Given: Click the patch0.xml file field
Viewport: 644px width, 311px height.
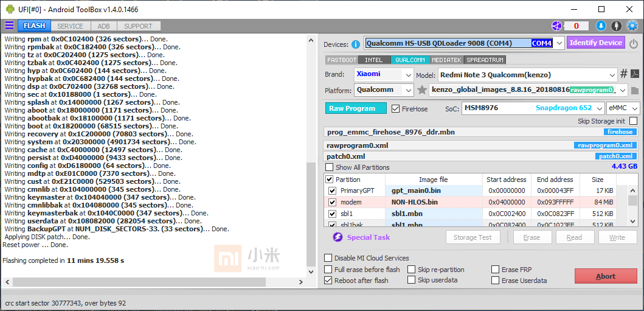Looking at the screenshot, I should (481, 156).
